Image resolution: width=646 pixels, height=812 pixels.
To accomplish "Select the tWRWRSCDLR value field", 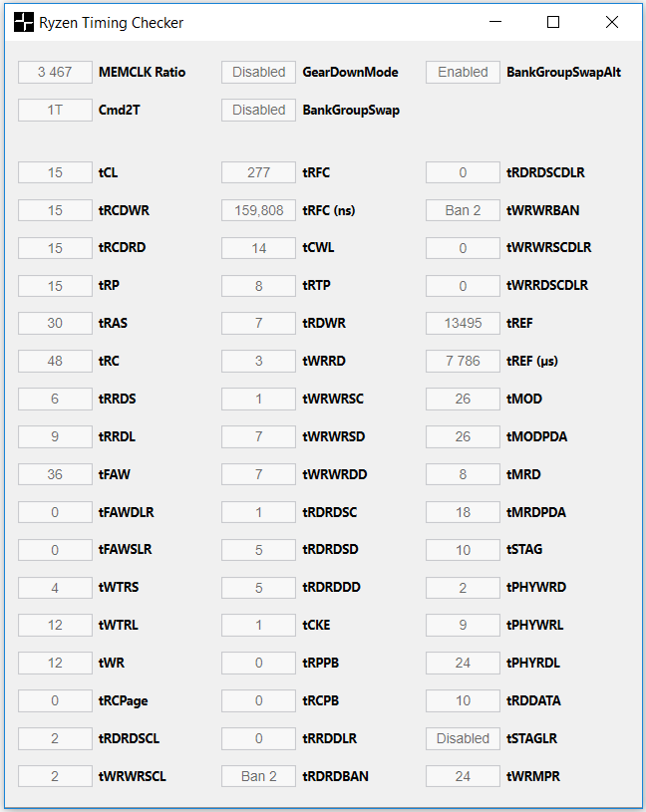I will tap(464, 248).
